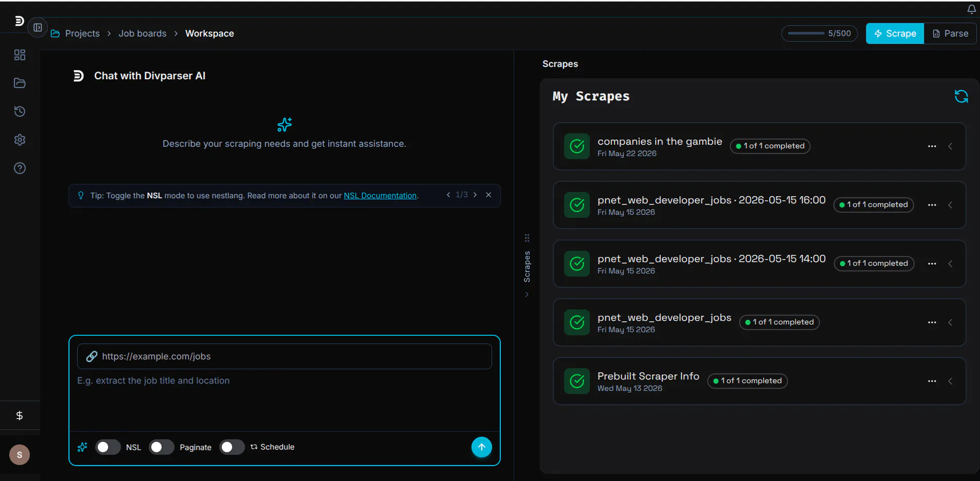The width and height of the screenshot is (980, 481).
Task: Click the Wed May 13 2026 date
Action: 630,388
